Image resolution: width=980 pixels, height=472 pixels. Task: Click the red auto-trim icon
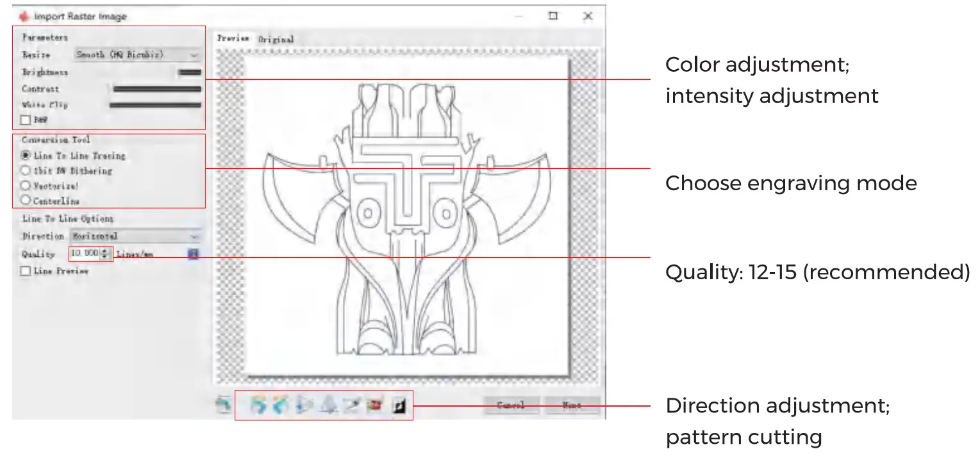tap(374, 405)
